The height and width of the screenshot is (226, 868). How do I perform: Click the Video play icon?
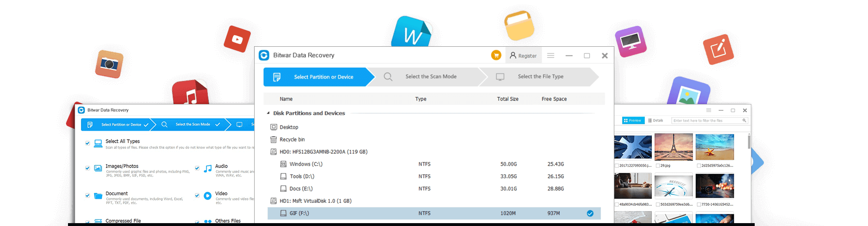point(207,196)
